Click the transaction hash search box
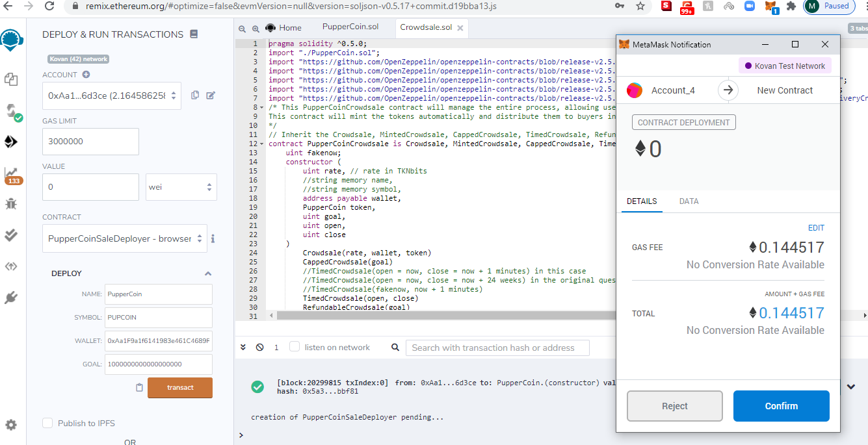The image size is (868, 445). click(x=498, y=348)
